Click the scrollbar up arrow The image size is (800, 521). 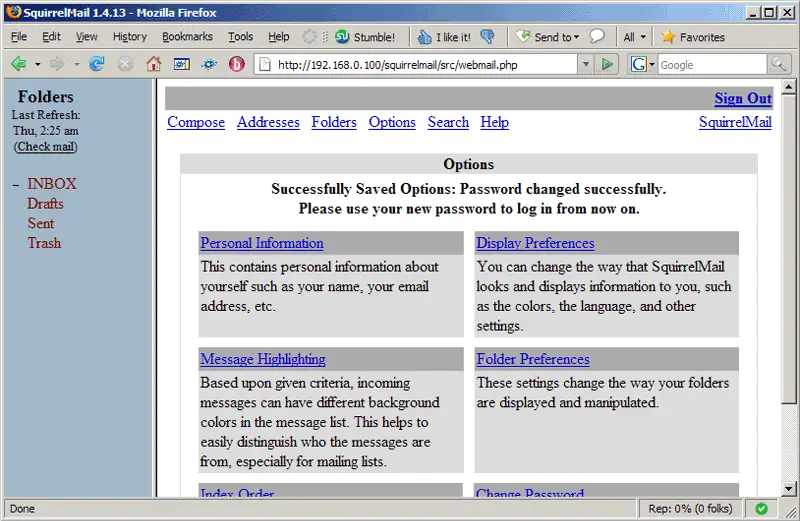(788, 87)
